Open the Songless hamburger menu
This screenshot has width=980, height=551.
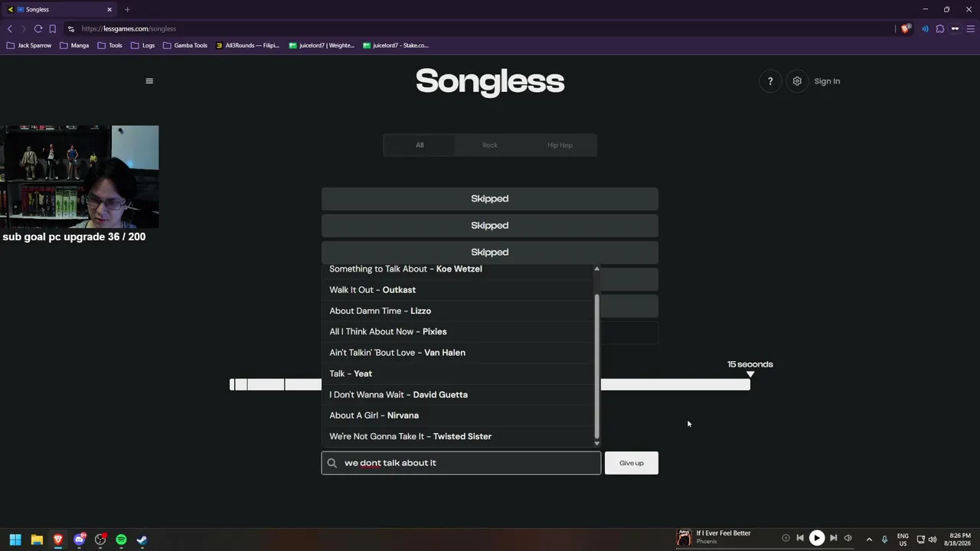click(149, 81)
